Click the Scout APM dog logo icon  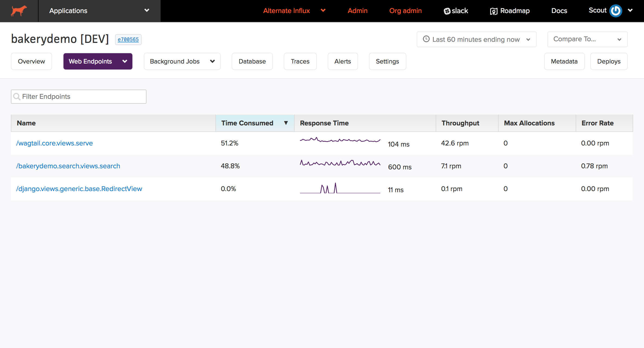point(19,11)
